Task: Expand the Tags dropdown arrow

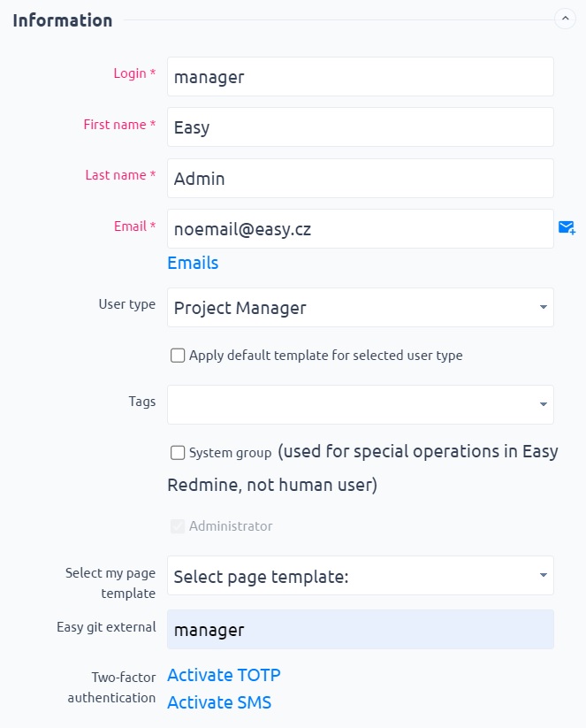Action: [544, 404]
